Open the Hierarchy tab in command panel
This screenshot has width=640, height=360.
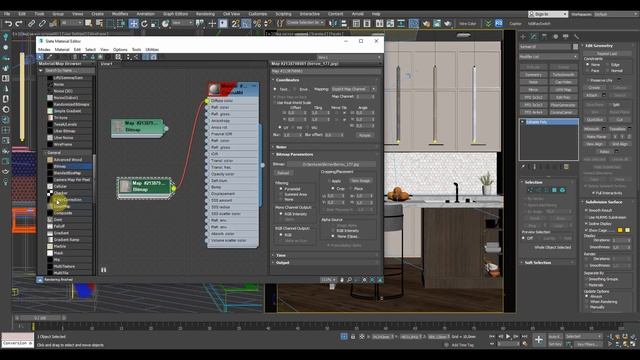pos(544,37)
